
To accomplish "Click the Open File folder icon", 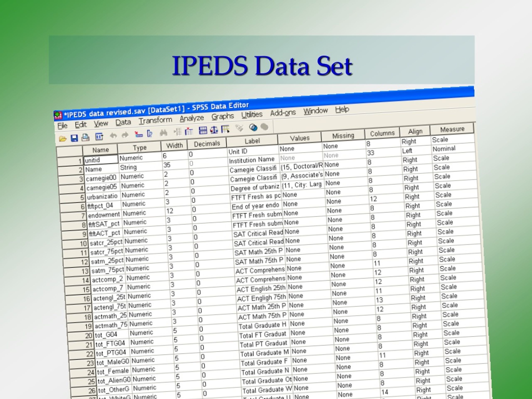I will (x=63, y=139).
